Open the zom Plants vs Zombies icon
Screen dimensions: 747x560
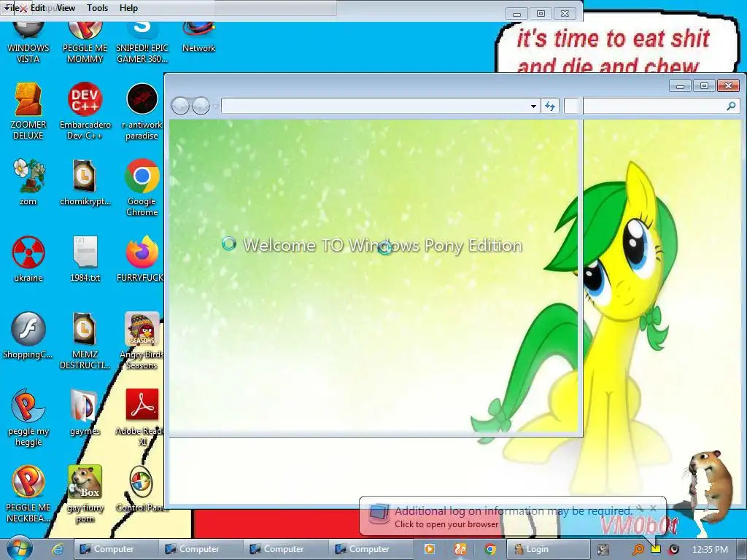pos(28,182)
